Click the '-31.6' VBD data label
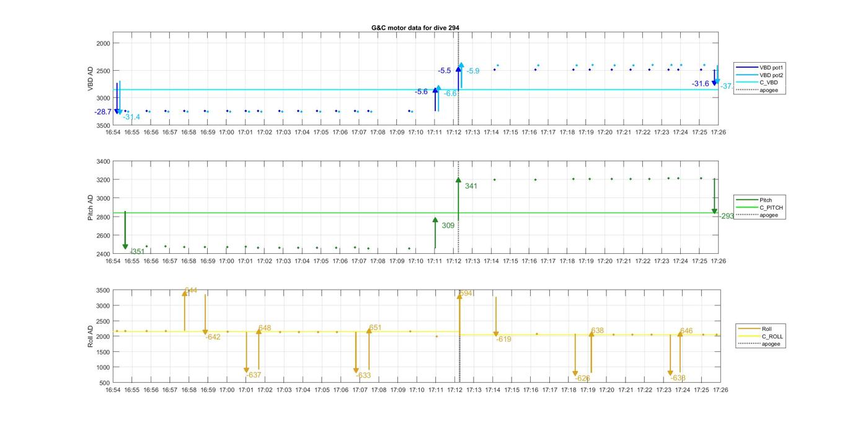 (x=701, y=84)
